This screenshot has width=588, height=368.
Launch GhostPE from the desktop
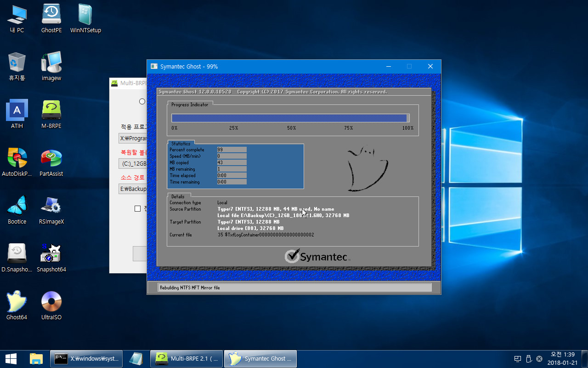[x=51, y=18]
